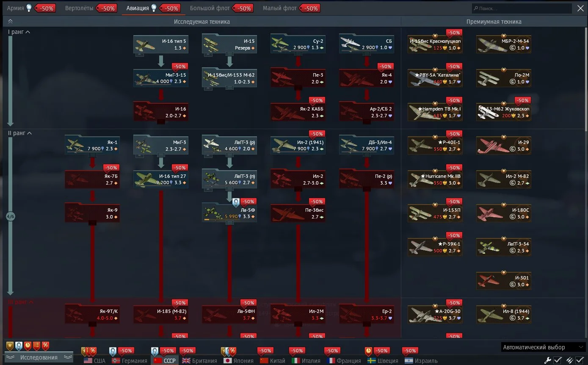Image resolution: width=588 pixels, height=365 pixels.
Task: Select premium И-29 aircraft card
Action: click(504, 145)
